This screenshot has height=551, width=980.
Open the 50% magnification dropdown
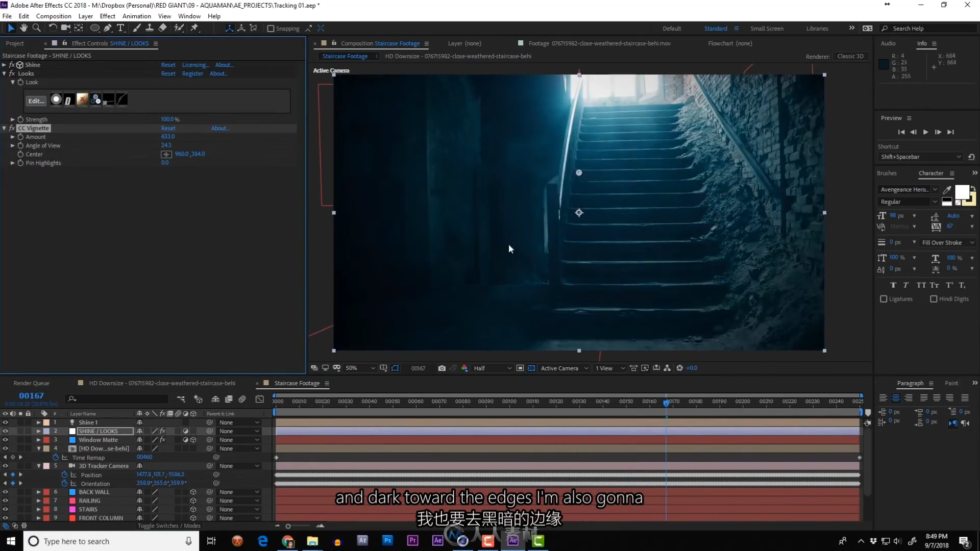tap(360, 368)
